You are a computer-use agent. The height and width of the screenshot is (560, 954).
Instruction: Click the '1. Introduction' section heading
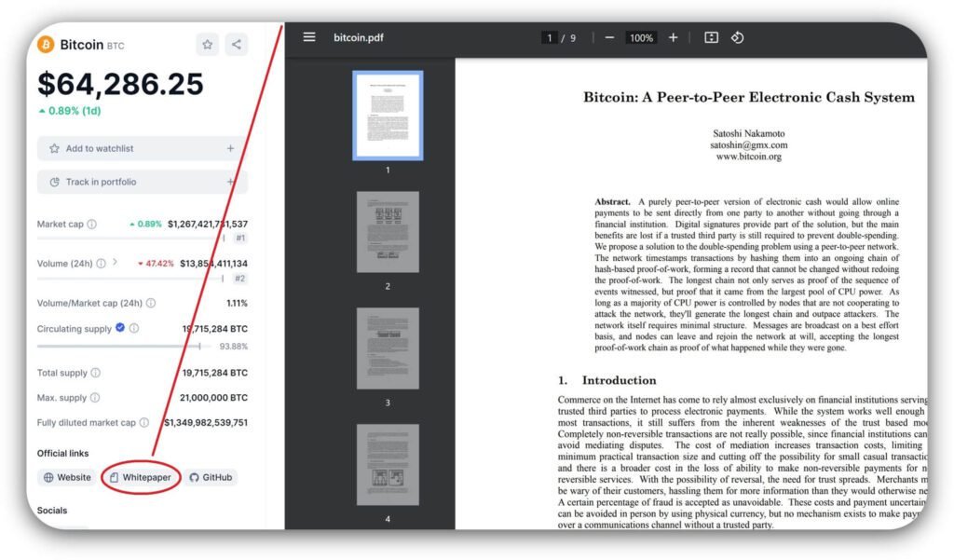click(607, 380)
